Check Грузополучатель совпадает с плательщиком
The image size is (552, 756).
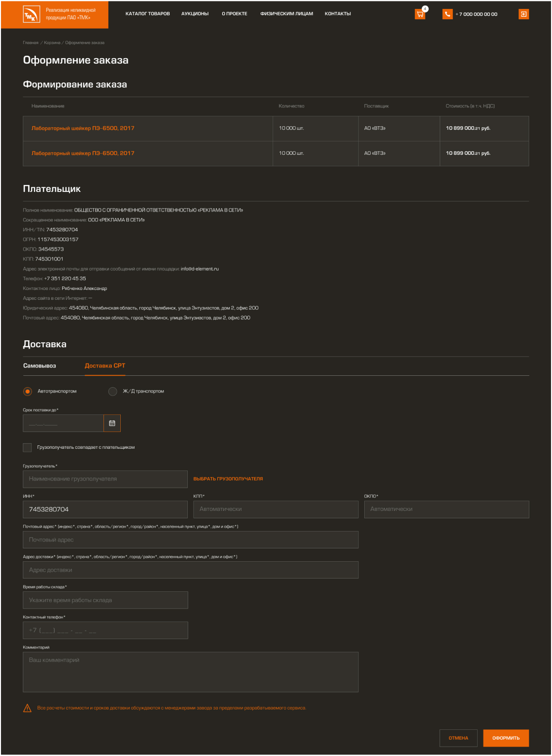tap(28, 447)
